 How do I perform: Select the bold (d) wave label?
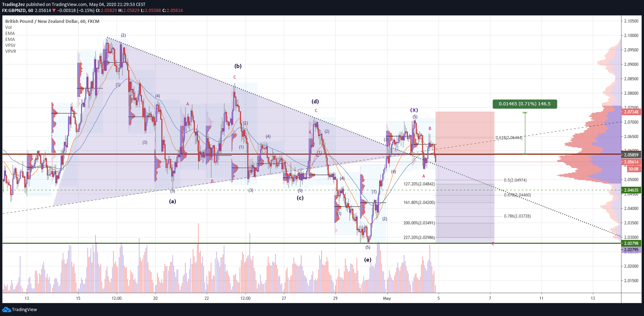click(315, 101)
